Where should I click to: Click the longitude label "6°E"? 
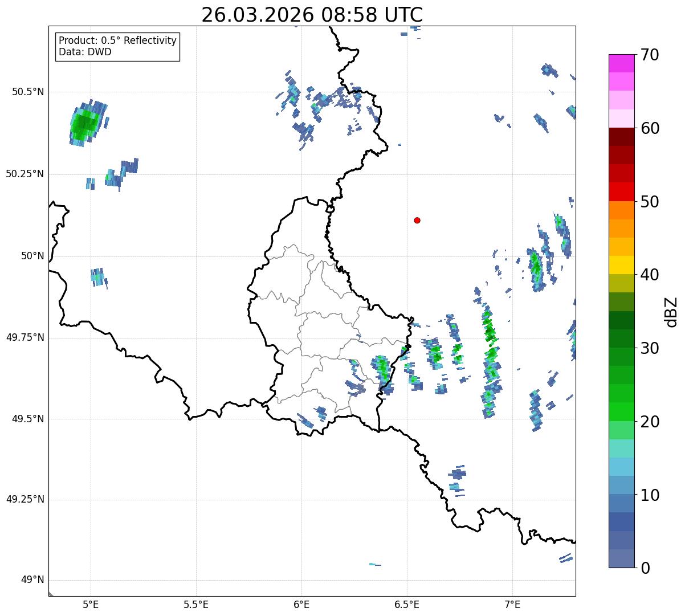(x=301, y=604)
